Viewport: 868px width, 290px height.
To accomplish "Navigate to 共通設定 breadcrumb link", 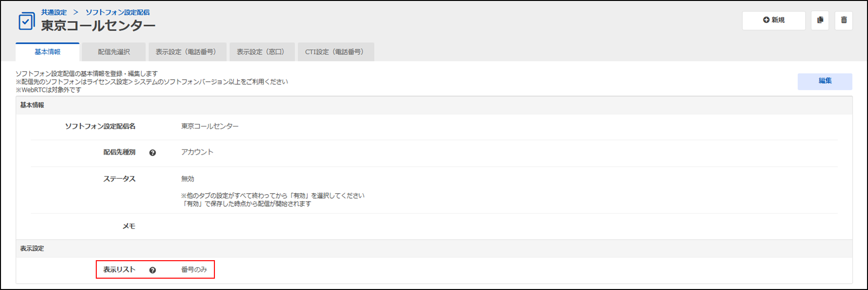I will coord(54,13).
